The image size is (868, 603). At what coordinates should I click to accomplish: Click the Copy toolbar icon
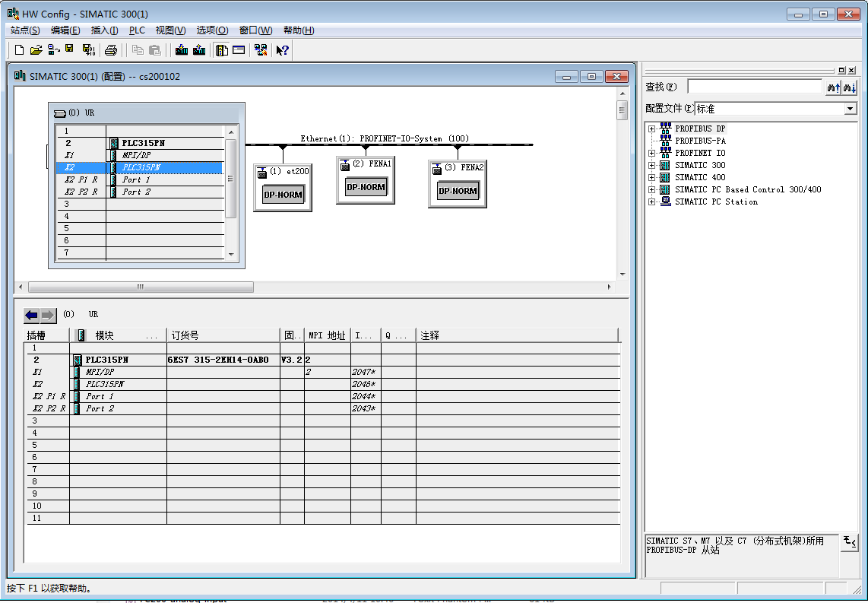click(138, 50)
